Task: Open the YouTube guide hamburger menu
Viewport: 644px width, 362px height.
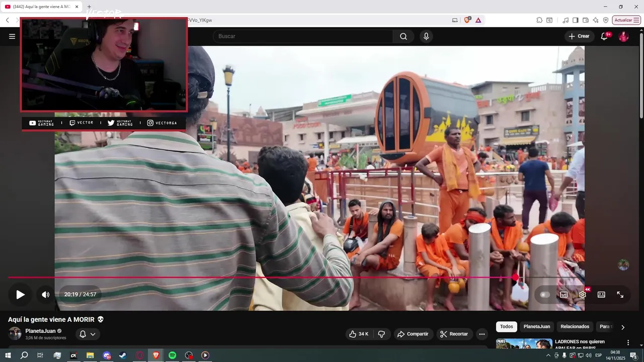Action: (12, 36)
